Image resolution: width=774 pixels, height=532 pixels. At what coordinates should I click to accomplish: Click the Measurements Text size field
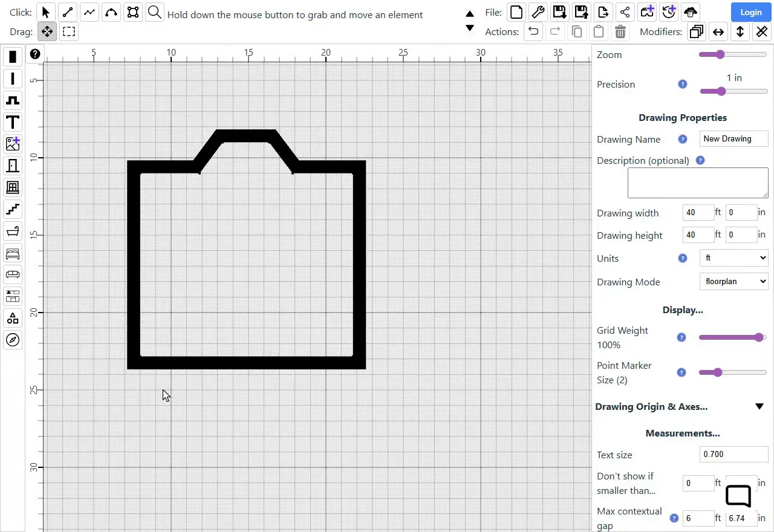click(733, 455)
